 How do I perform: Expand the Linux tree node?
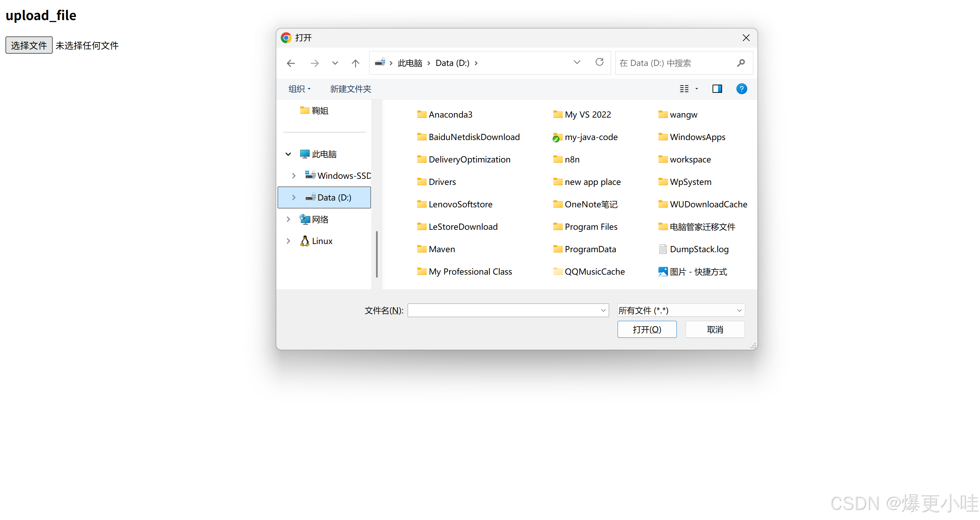(x=288, y=241)
